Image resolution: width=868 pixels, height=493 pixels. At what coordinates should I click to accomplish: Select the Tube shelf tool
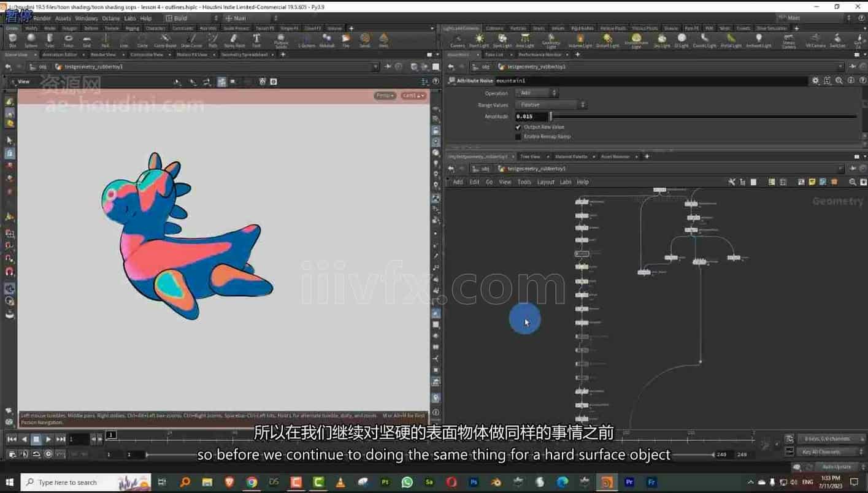(50, 41)
